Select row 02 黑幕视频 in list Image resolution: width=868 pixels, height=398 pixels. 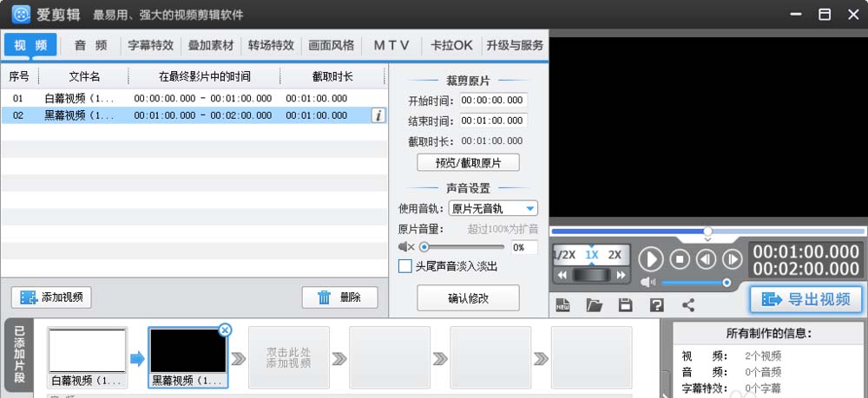194,115
